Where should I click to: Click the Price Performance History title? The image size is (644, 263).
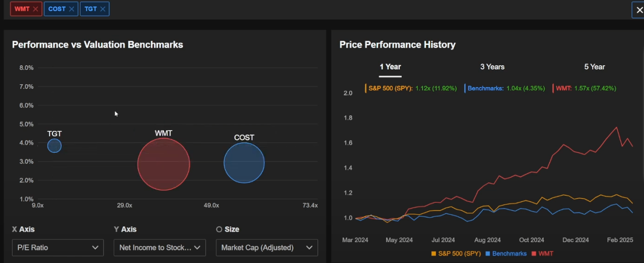[x=398, y=45]
